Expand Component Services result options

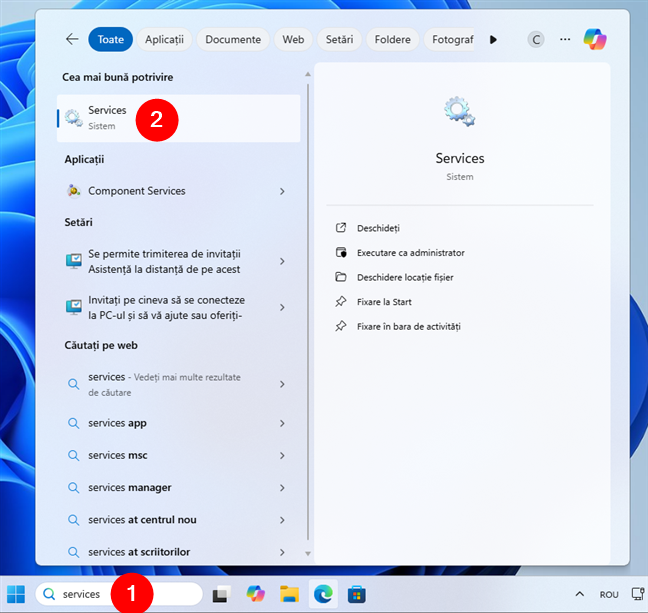(282, 191)
